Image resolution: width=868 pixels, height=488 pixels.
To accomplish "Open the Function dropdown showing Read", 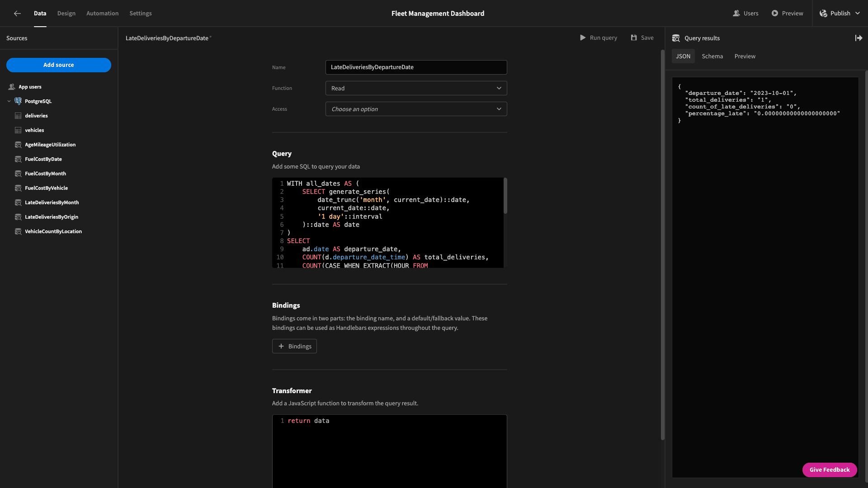I will pos(416,88).
